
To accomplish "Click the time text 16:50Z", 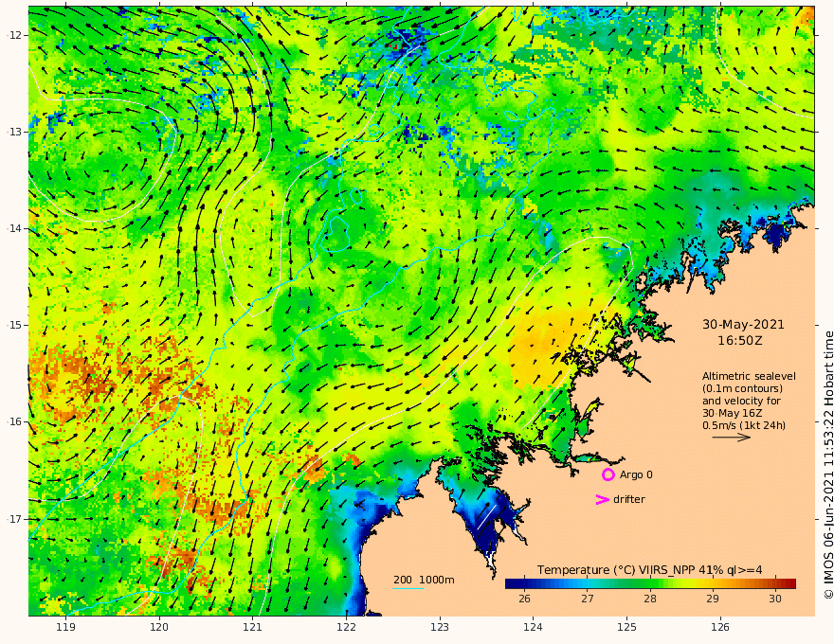I will tap(740, 340).
